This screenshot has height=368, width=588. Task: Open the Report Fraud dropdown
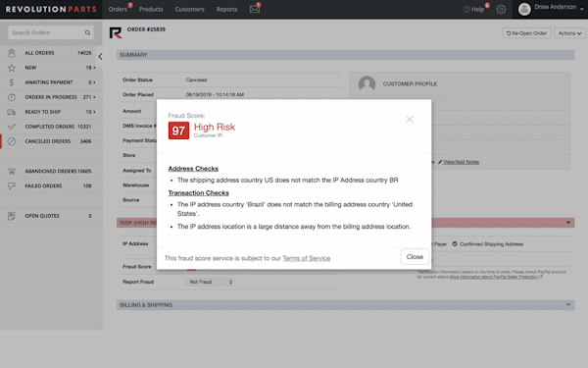coord(210,282)
